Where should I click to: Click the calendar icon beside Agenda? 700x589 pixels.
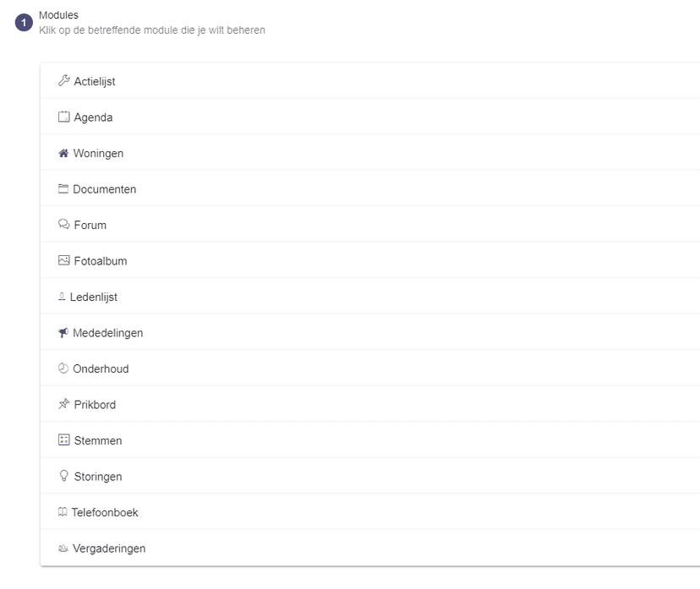[63, 117]
